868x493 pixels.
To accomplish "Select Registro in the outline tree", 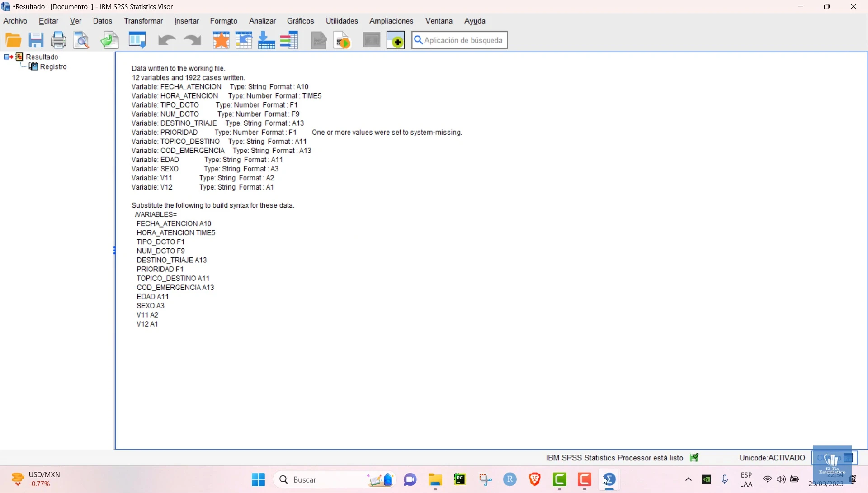I will (x=53, y=67).
